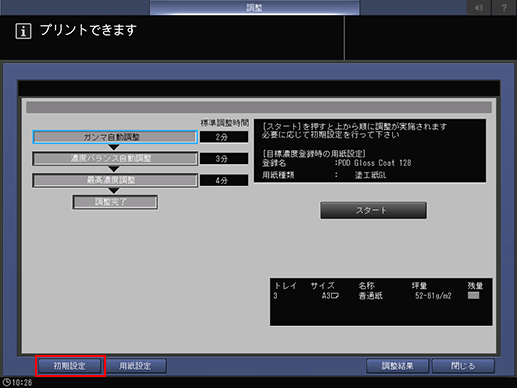Click the 登録名 label

click(x=274, y=163)
